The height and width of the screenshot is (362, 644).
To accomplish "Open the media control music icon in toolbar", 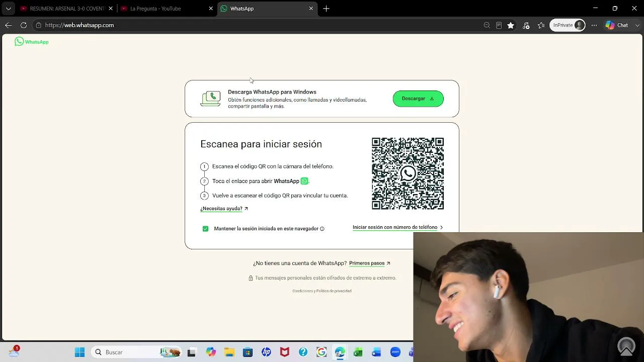I will tap(526, 25).
